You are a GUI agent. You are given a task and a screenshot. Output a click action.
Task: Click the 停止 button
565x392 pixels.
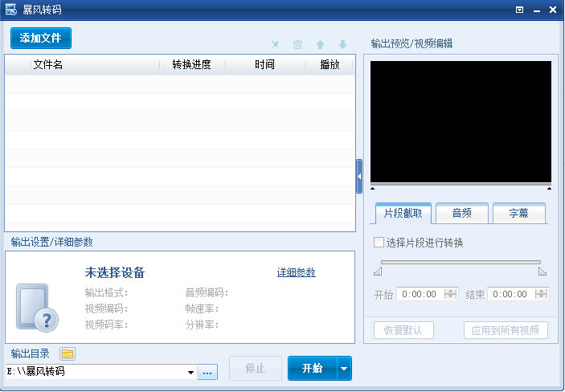pos(256,368)
